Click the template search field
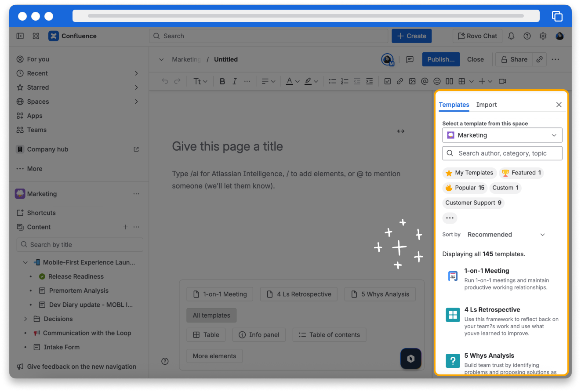This screenshot has width=581, height=392. click(x=502, y=153)
